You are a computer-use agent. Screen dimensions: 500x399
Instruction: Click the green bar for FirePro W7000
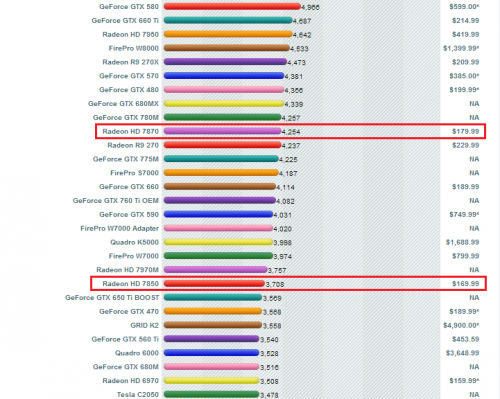click(218, 256)
